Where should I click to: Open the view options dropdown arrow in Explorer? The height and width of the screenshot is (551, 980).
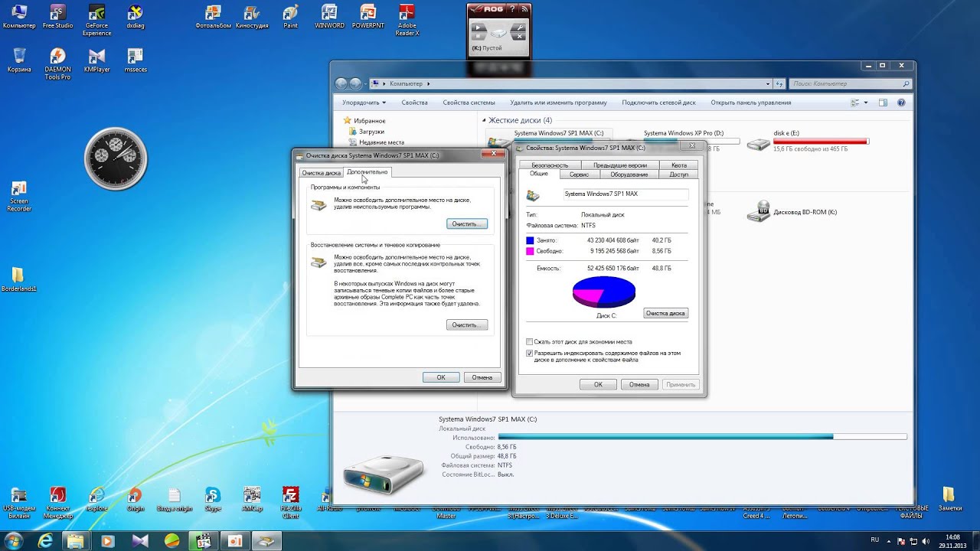(866, 103)
